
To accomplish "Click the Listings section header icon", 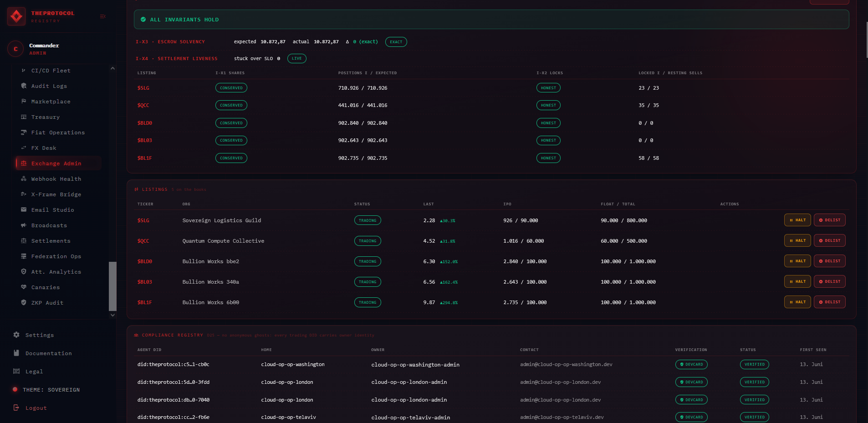I will (x=136, y=189).
